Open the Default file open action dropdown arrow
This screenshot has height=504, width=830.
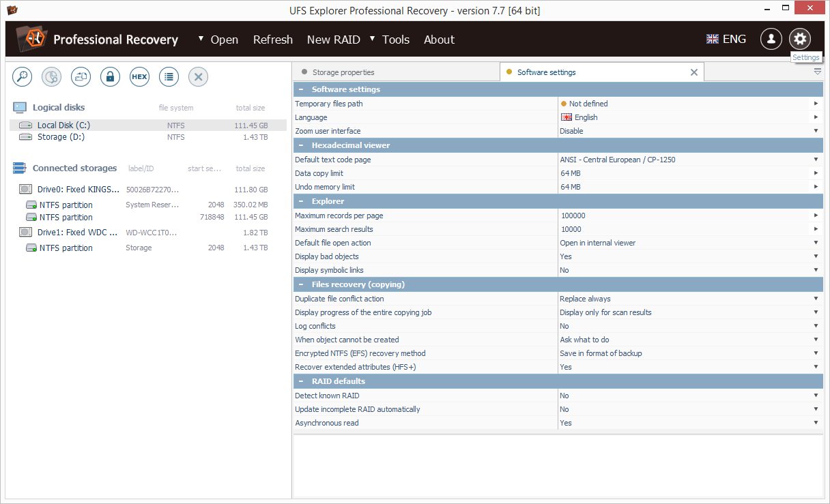pos(816,243)
